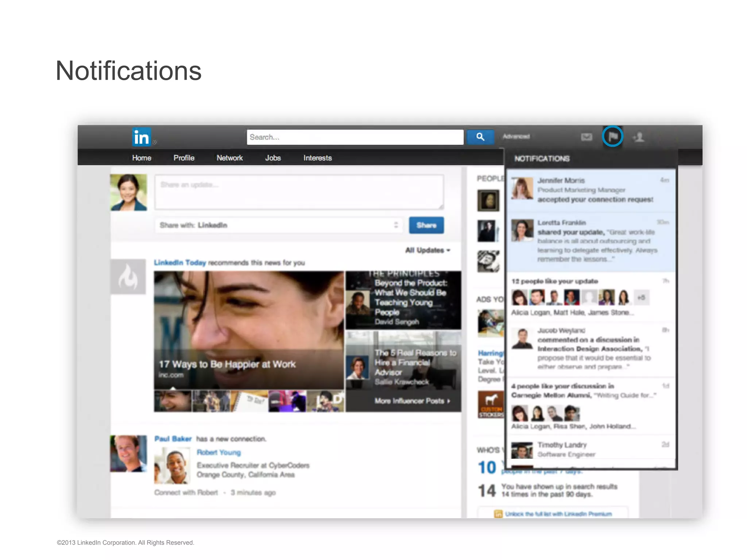Click Loretta Franklin's avatar in notifications
Viewport: 747px width, 560px height.
(x=522, y=230)
